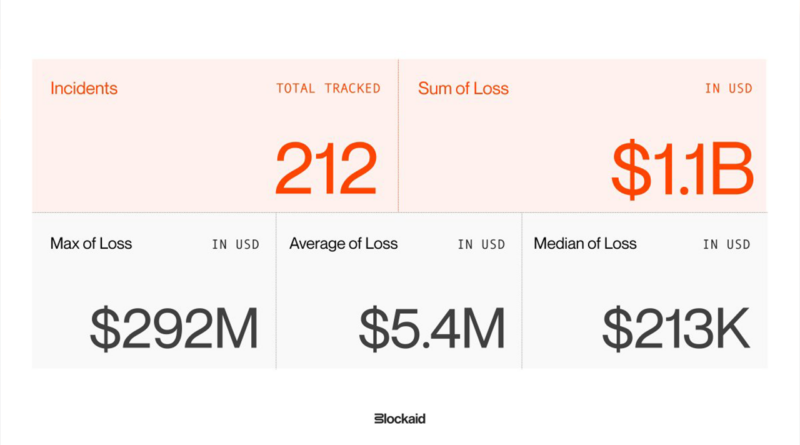
Task: Click IN USD label in Average of Loss card
Action: (482, 244)
